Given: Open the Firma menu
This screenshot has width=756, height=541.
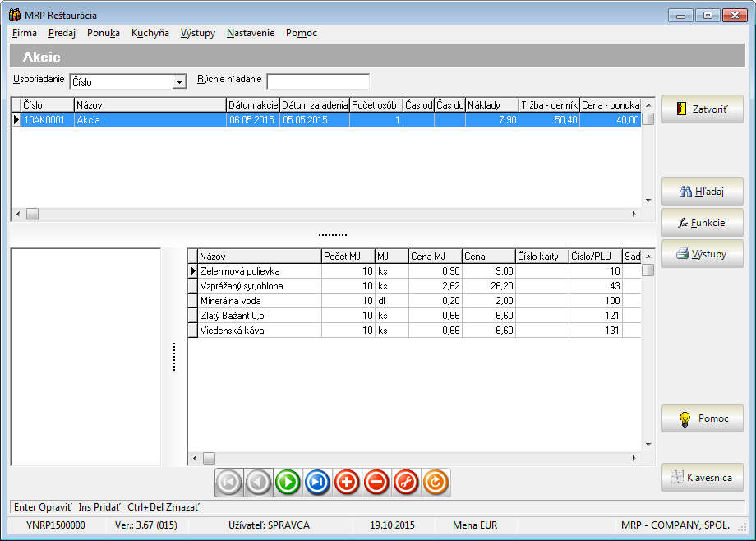Looking at the screenshot, I should (x=25, y=33).
